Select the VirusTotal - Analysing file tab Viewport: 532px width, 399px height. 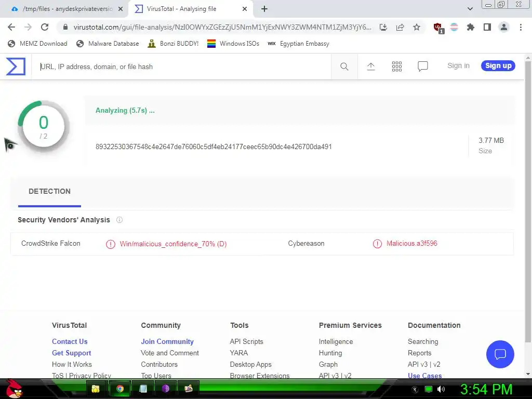(190, 9)
